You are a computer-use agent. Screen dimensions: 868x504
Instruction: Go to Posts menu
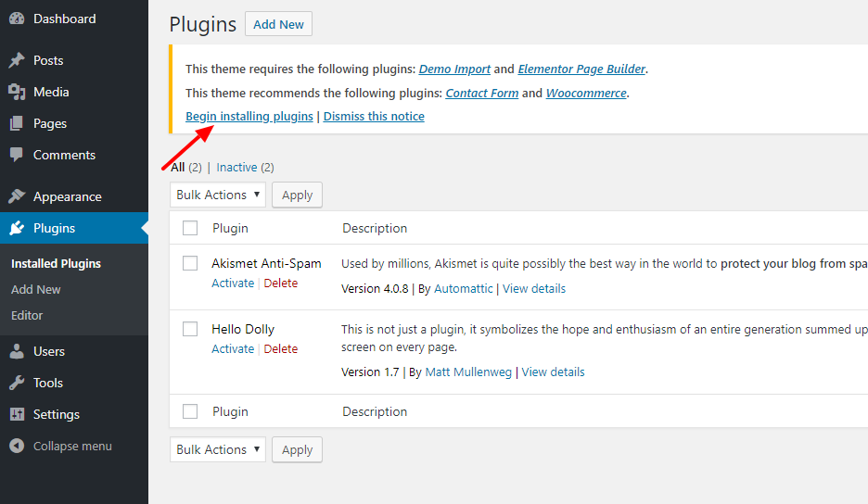pyautogui.click(x=74, y=60)
